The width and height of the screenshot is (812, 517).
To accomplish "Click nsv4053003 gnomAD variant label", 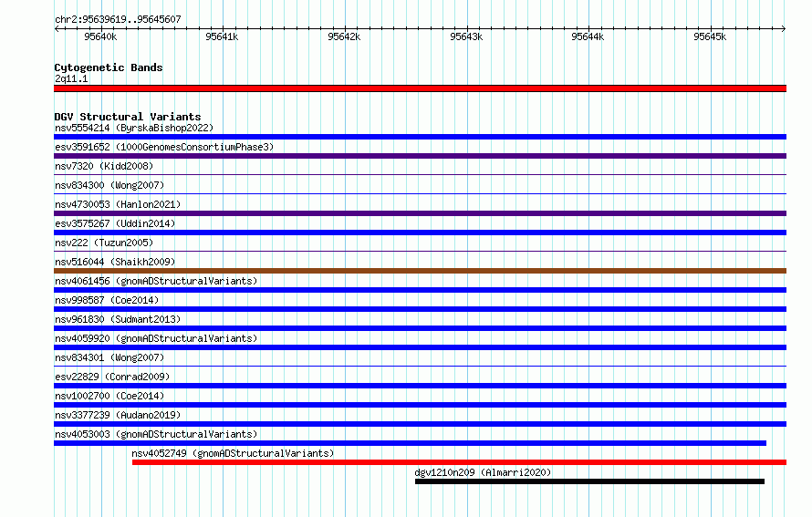I will 156,434.
